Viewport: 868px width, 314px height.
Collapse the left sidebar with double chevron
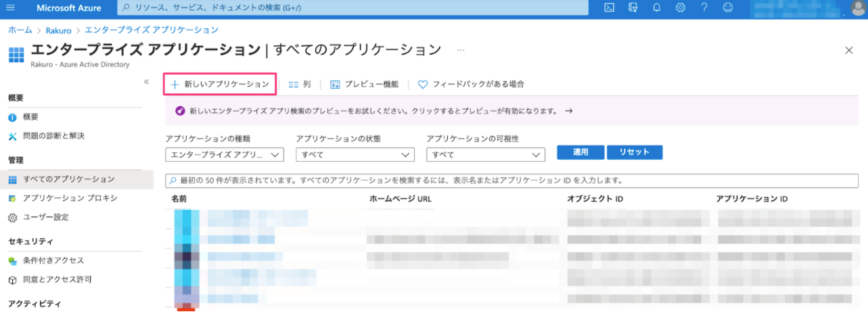tap(146, 82)
